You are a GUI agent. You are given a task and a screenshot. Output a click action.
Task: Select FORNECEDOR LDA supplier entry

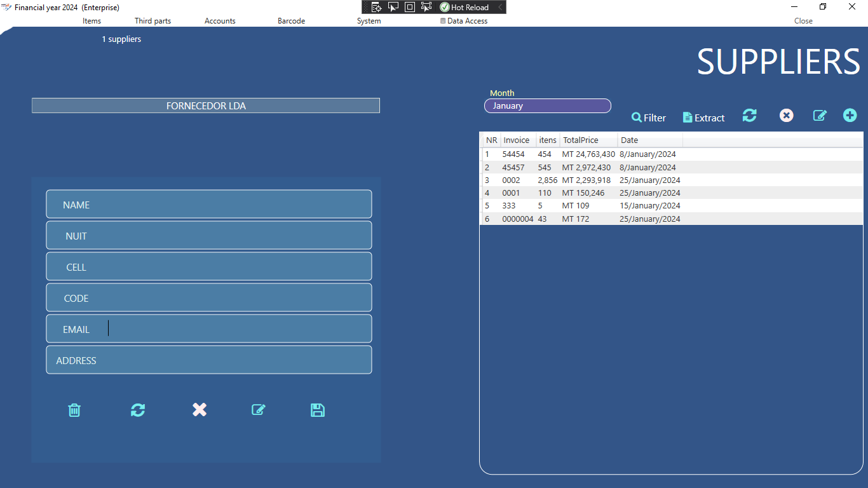coord(206,106)
